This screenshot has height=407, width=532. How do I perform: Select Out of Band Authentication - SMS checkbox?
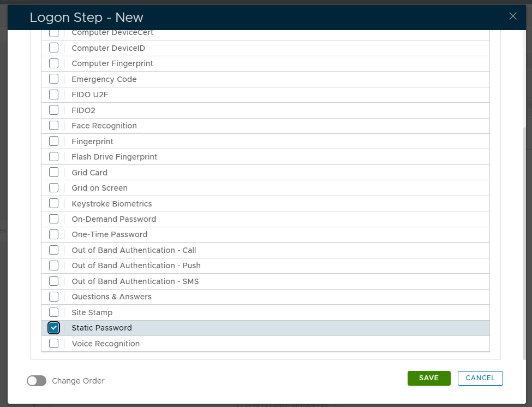pos(53,281)
